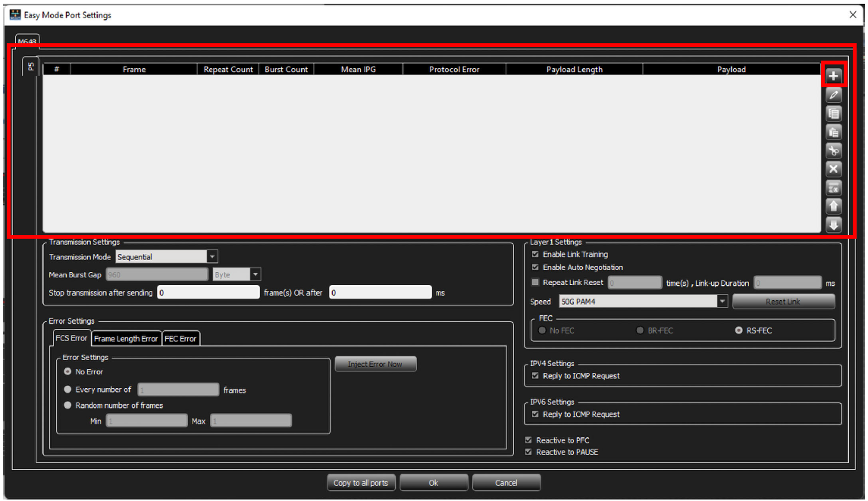Image resolution: width=868 pixels, height=501 pixels.
Task: Toggle Reactive to PAUSE checkbox
Action: [x=528, y=452]
